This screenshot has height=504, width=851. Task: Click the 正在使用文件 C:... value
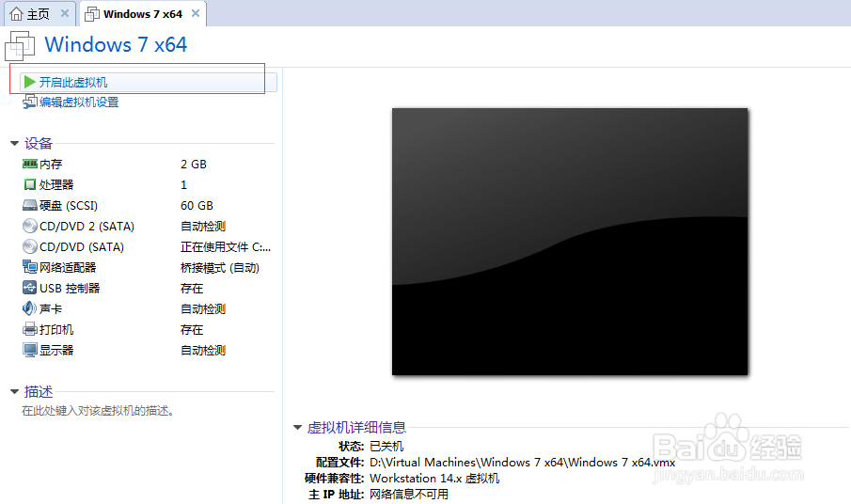click(x=226, y=247)
